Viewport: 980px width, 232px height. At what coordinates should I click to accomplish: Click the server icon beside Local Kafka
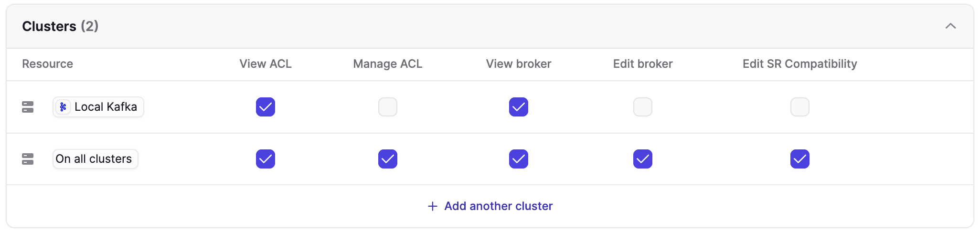point(28,107)
